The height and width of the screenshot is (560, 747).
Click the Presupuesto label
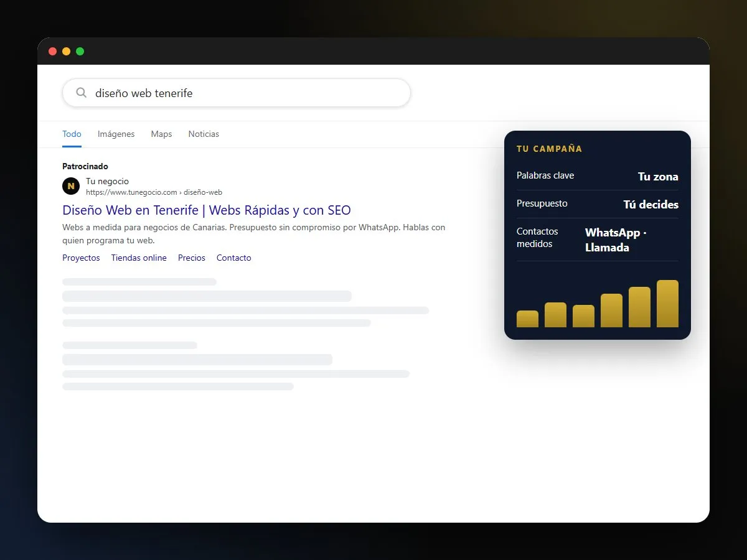[542, 203]
